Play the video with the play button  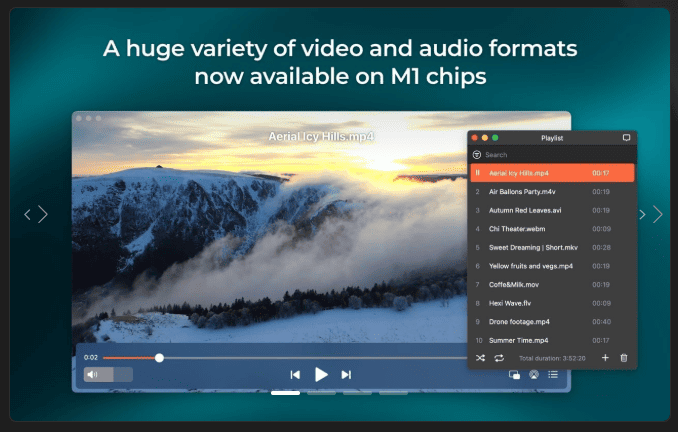tap(321, 374)
